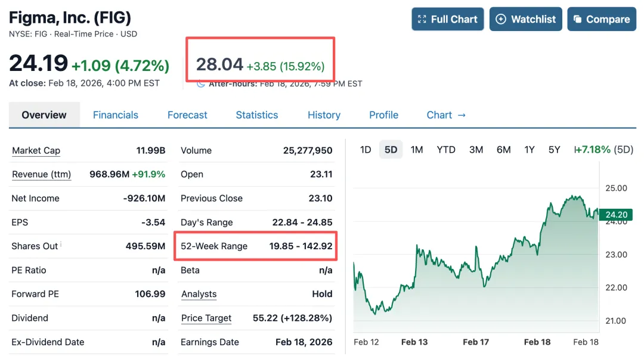The image size is (644, 356).
Task: Switch to the Profile tab
Action: click(383, 115)
